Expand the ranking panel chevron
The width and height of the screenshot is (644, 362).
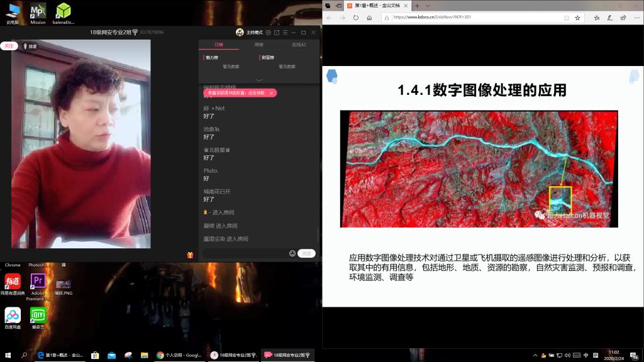click(258, 80)
